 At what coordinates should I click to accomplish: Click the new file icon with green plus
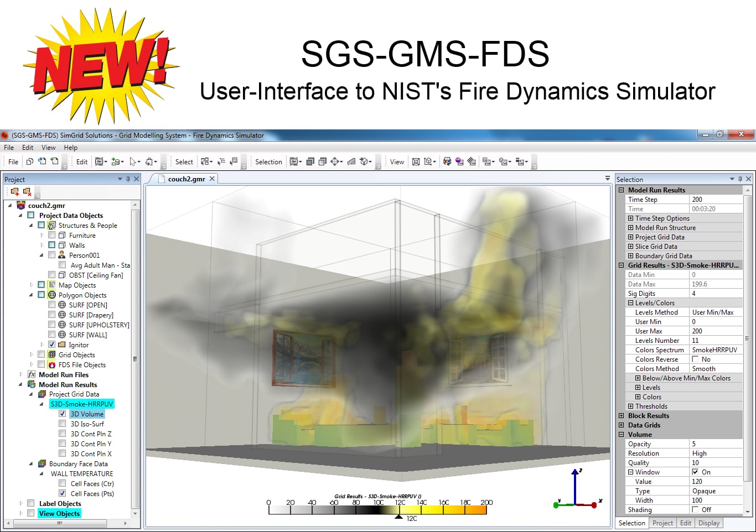[54, 161]
